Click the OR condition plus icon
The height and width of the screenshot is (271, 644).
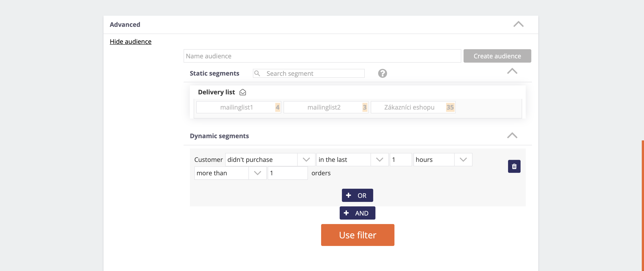coord(348,195)
